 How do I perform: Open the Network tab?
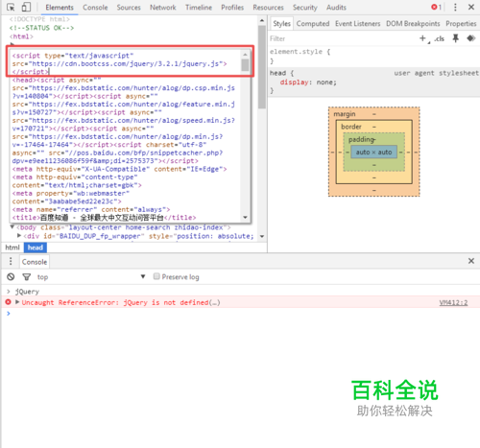(163, 8)
